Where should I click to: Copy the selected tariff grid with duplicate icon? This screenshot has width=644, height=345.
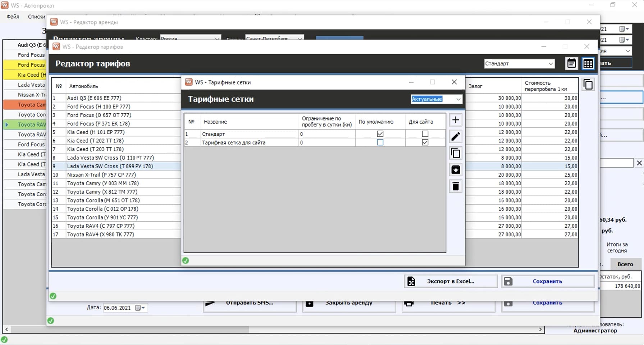(456, 153)
